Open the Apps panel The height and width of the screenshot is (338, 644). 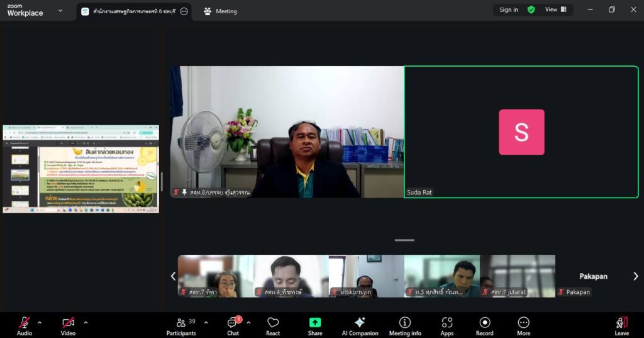coord(447,324)
